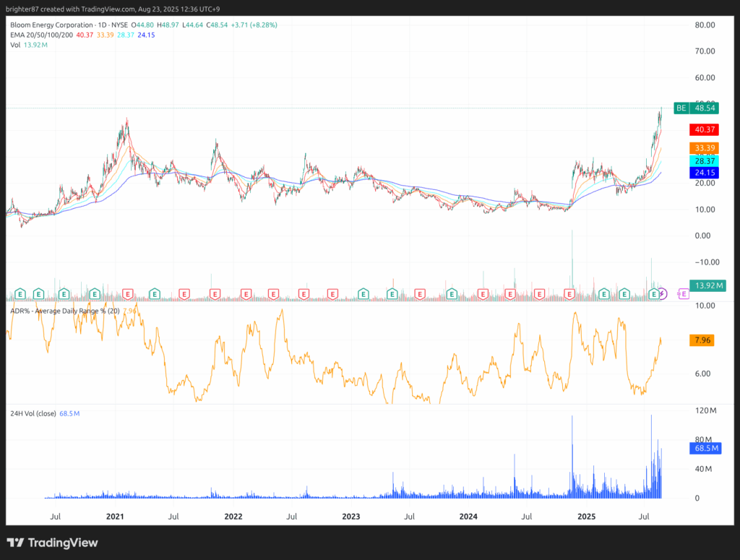Click the orange 33.39 EMA value in legend
This screenshot has height=560, width=740.
[106, 35]
